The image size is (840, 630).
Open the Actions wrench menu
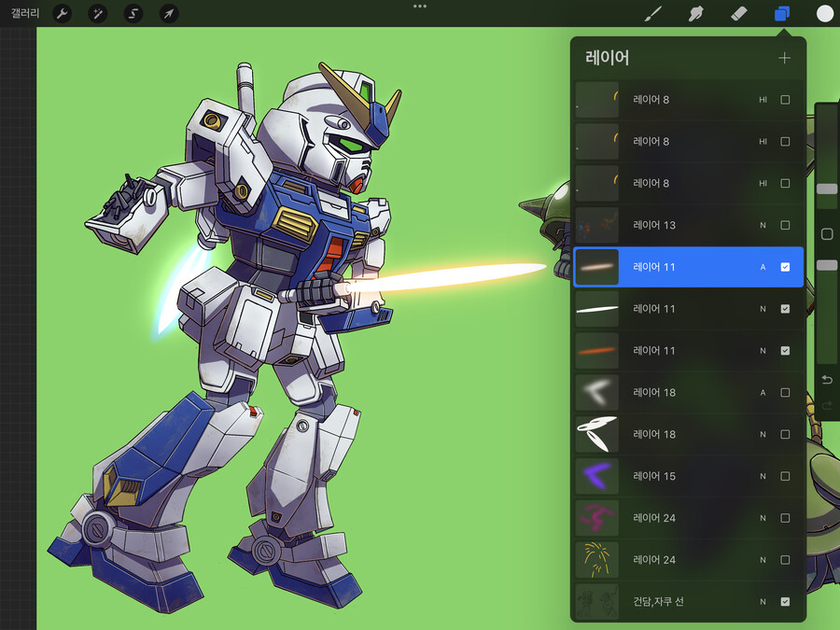[x=63, y=13]
